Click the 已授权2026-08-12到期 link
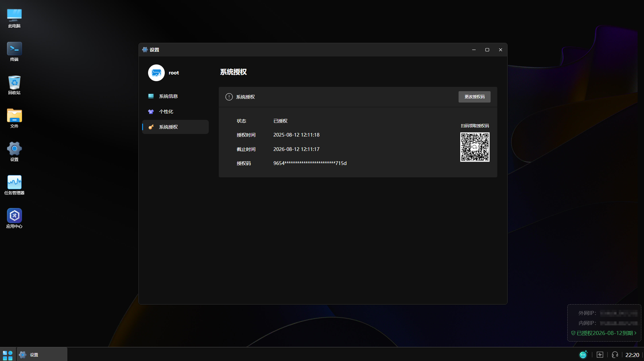 pos(604,333)
